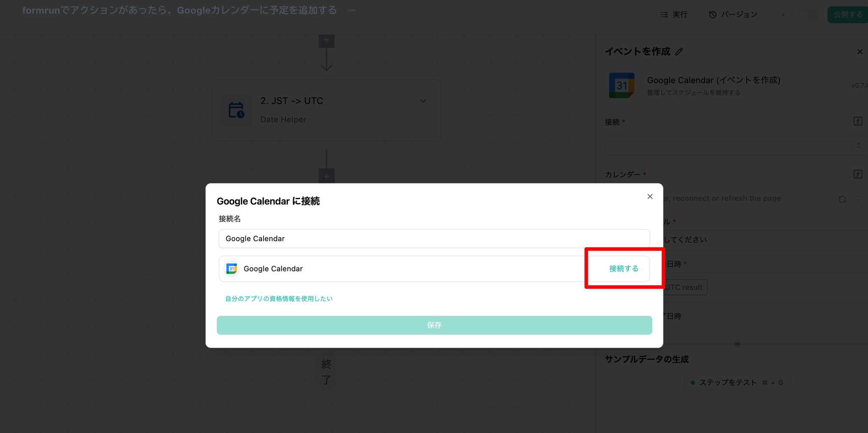Image resolution: width=868 pixels, height=433 pixels.
Task: Click the Date Helper calendar-clock icon
Action: point(236,110)
